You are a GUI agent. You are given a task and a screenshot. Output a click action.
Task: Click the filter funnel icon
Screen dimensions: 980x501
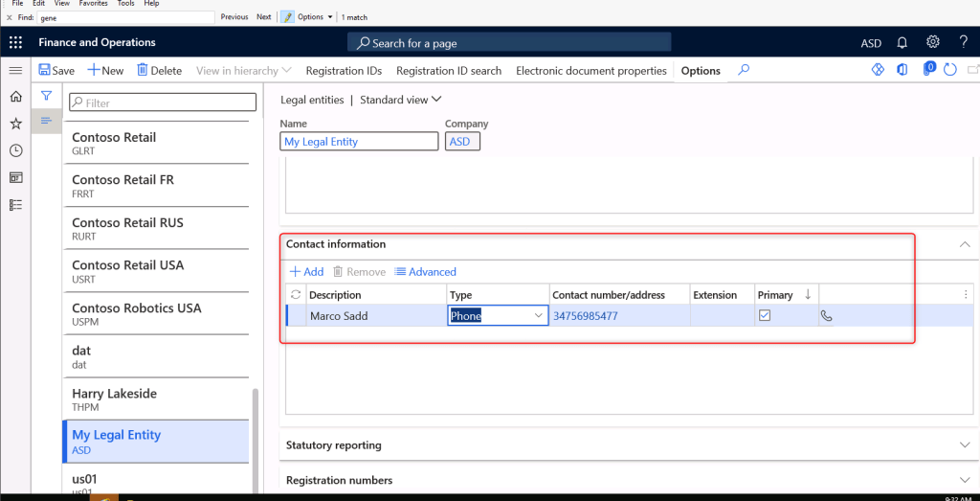click(46, 96)
